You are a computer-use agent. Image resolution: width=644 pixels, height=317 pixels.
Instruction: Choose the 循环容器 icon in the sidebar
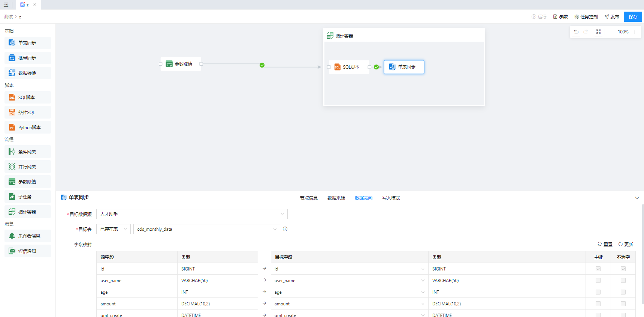[12, 212]
